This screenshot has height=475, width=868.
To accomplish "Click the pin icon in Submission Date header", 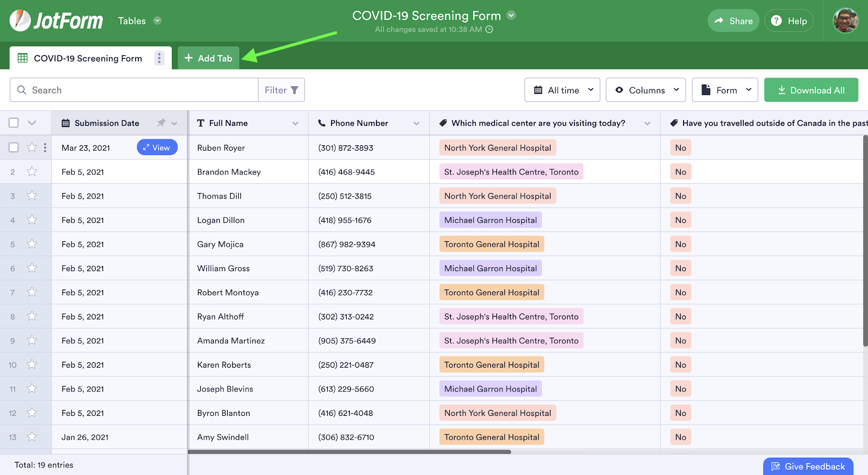I will pos(161,123).
